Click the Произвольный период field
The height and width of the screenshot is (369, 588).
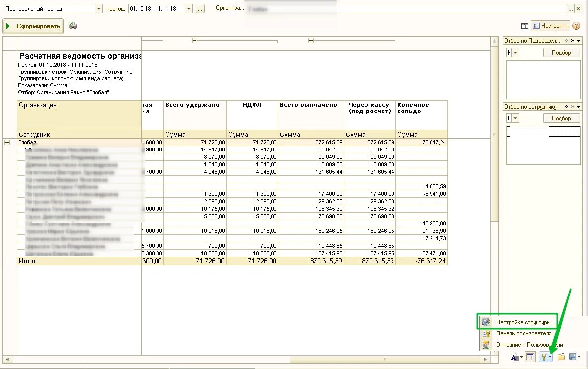(x=49, y=8)
